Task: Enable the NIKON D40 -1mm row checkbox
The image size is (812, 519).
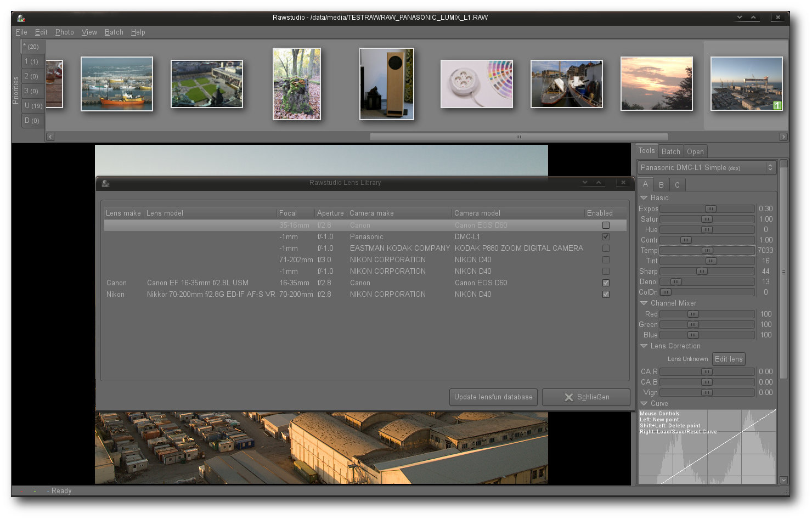Action: pos(606,271)
